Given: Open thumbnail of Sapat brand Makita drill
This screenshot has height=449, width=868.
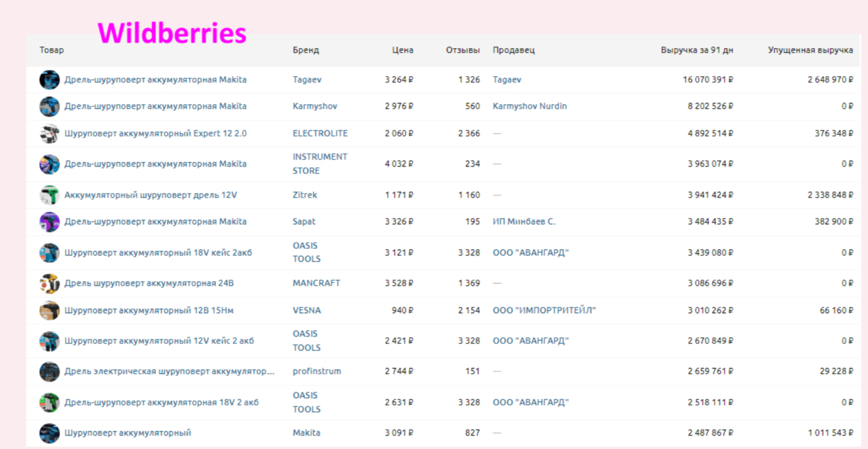Looking at the screenshot, I should pyautogui.click(x=49, y=221).
